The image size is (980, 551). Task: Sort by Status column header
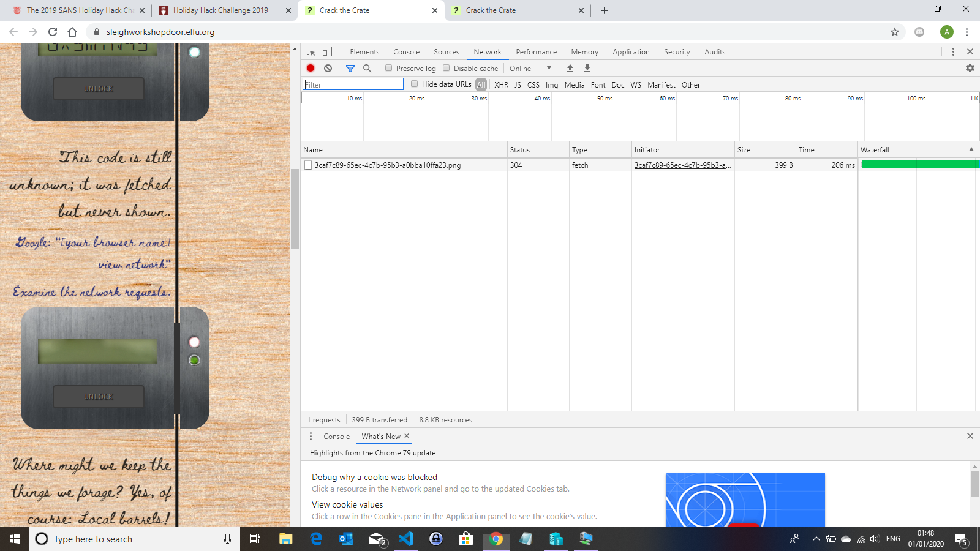[x=538, y=149]
